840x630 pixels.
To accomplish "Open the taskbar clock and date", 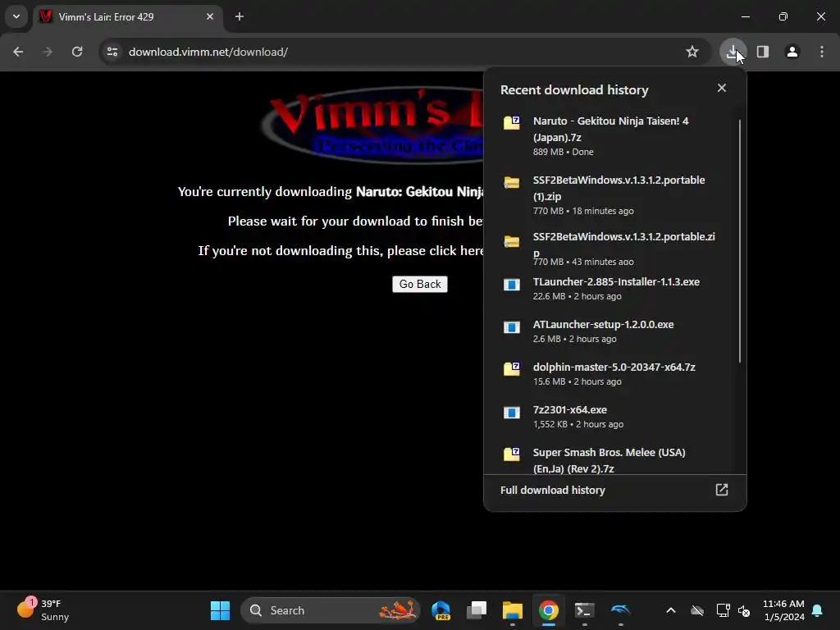I will pyautogui.click(x=783, y=610).
